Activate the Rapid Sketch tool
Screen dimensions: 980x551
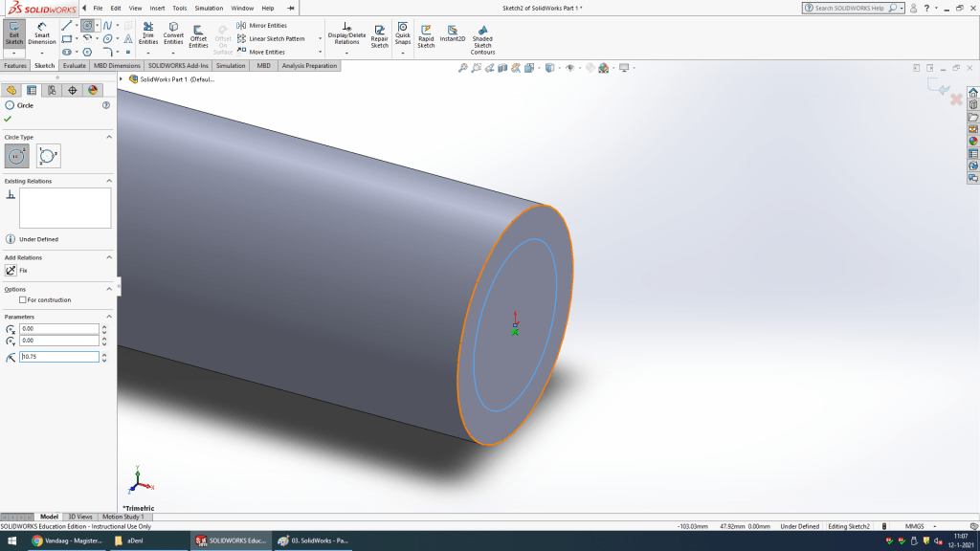(x=426, y=35)
